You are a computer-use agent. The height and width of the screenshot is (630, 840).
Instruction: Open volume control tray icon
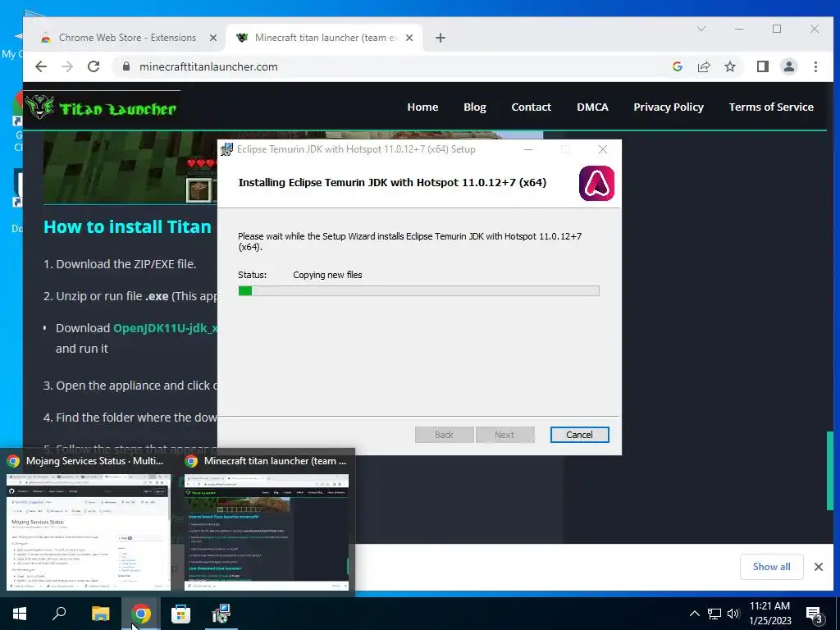click(733, 614)
